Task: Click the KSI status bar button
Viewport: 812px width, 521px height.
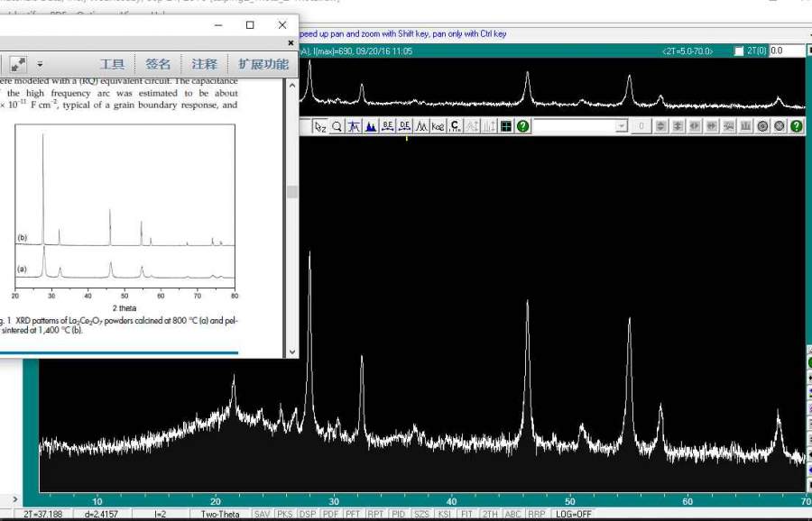Action: pos(444,515)
